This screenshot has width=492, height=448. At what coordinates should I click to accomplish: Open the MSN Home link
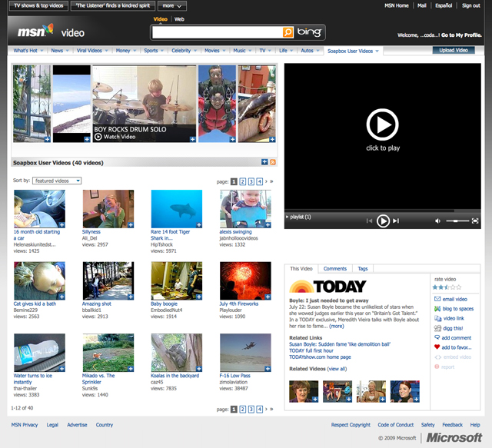pyautogui.click(x=397, y=5)
